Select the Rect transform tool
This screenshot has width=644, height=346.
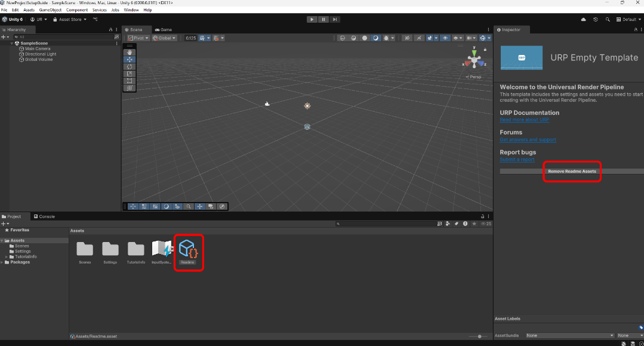click(130, 81)
